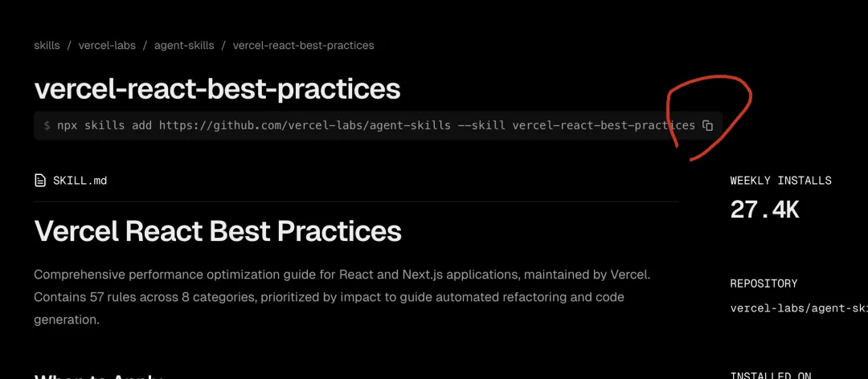The height and width of the screenshot is (379, 868).
Task: Click the performance optimization description paragraph
Action: coord(342,297)
